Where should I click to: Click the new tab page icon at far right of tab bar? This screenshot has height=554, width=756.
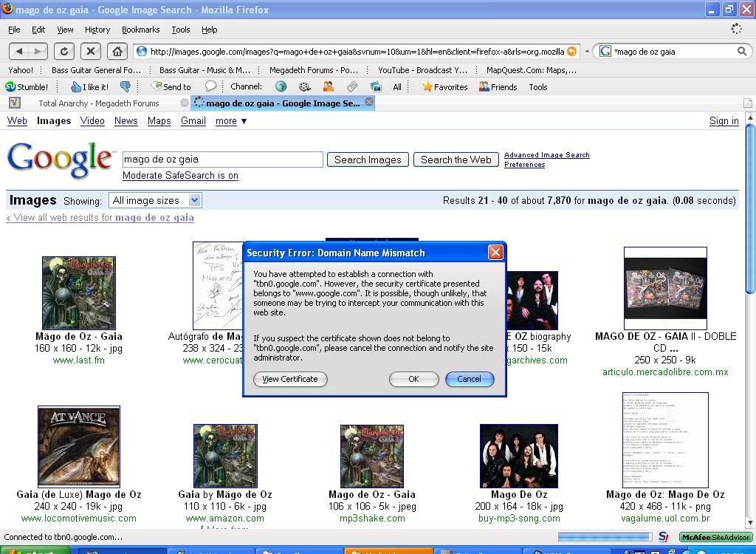click(x=747, y=103)
